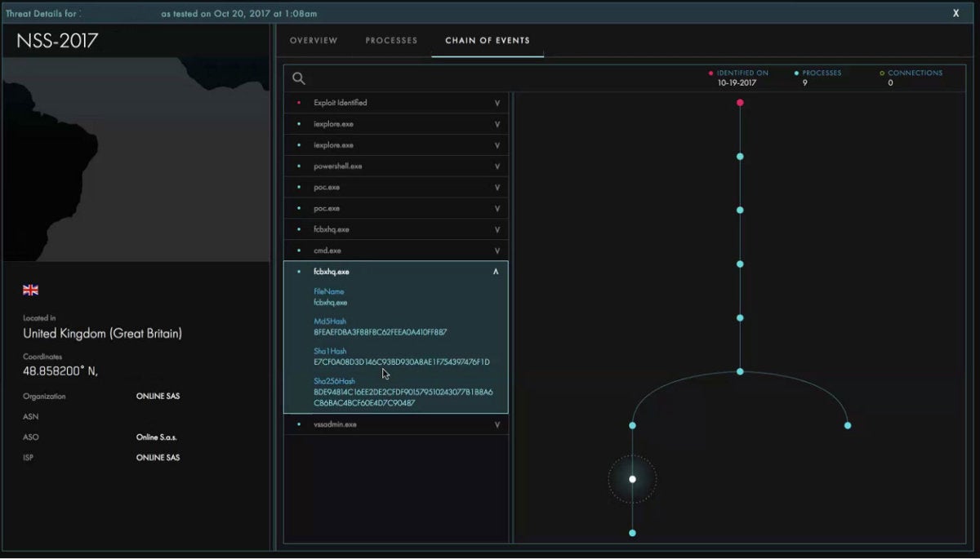Click the Processes count 9
Viewport: 980px width, 559px height.
point(805,83)
